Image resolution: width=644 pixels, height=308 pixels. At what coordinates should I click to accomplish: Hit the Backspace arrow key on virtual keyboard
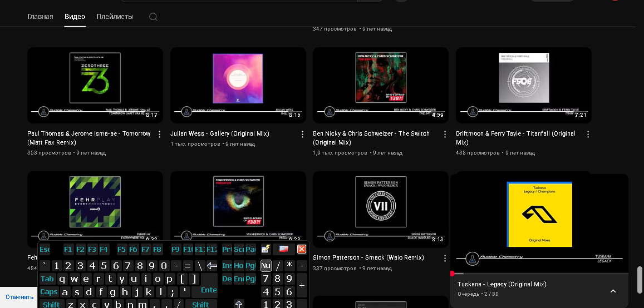click(x=212, y=266)
